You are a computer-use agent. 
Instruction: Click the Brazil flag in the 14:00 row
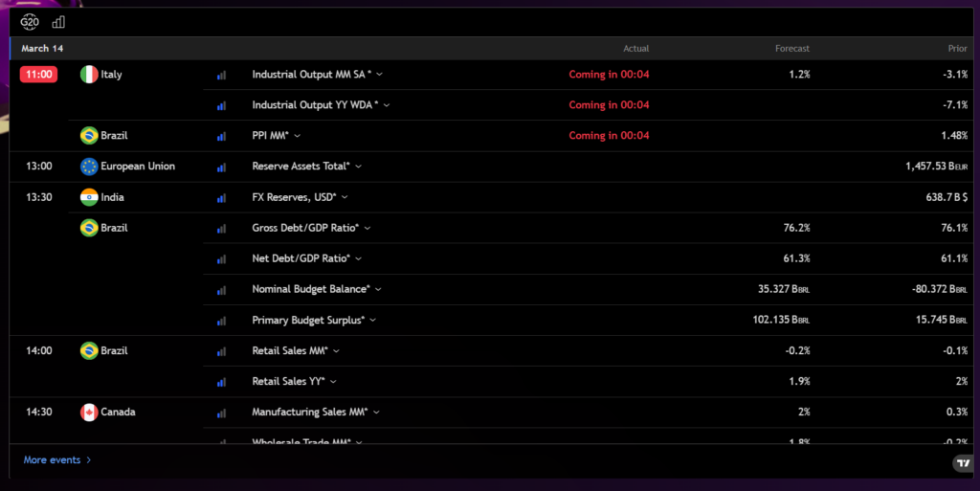(89, 351)
